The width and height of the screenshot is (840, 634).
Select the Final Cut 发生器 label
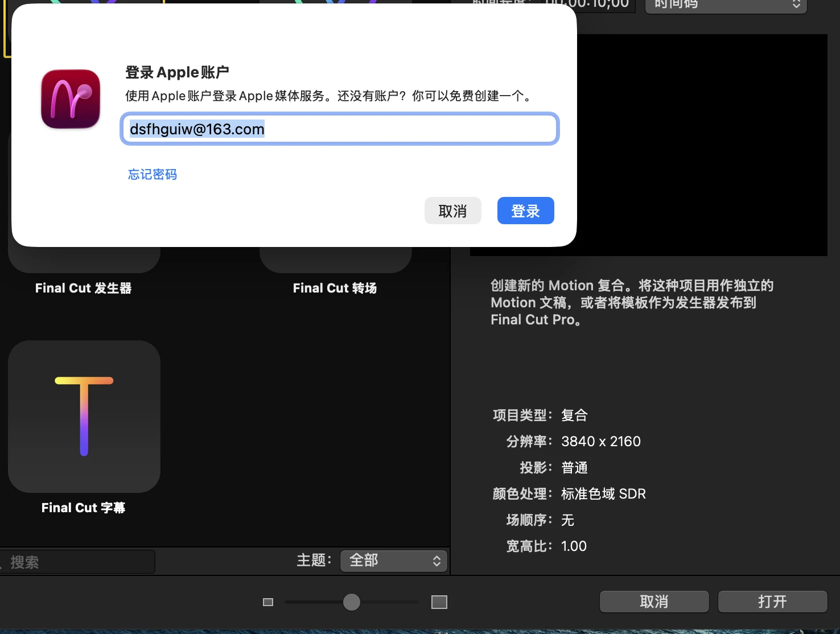click(x=84, y=288)
